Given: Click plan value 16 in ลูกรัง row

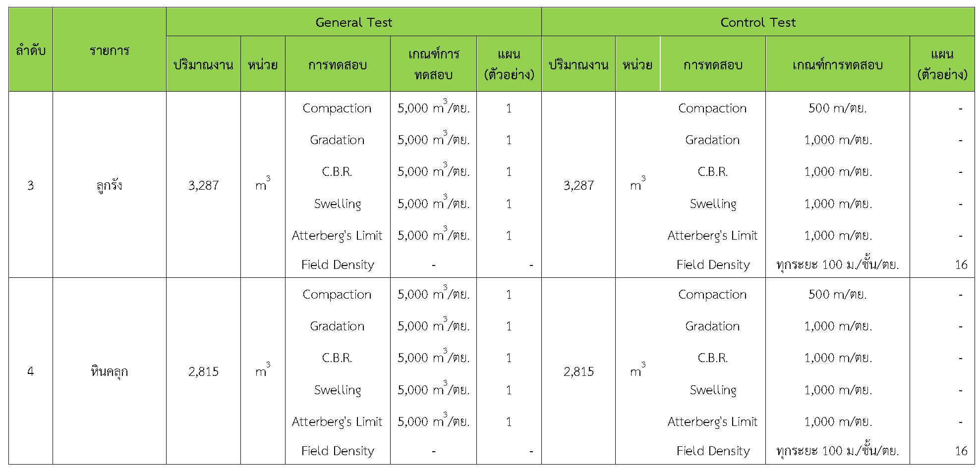Looking at the screenshot, I should pos(961,265).
